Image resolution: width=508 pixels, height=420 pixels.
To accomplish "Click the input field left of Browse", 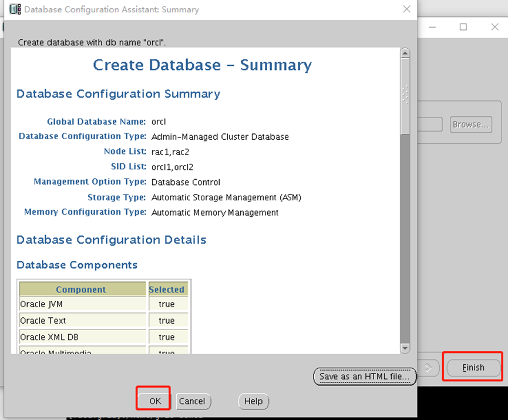I will 429,125.
